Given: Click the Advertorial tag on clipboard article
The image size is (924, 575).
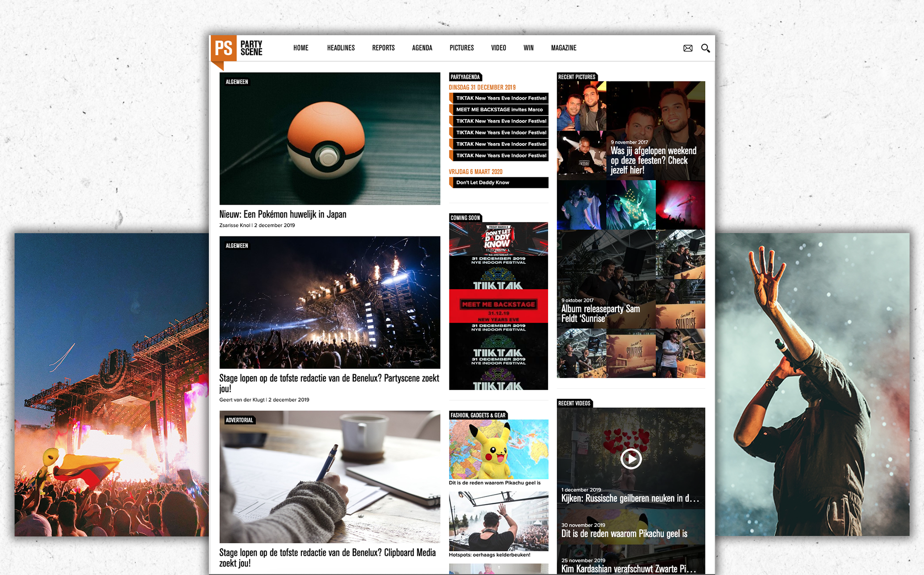Looking at the screenshot, I should pyautogui.click(x=239, y=420).
